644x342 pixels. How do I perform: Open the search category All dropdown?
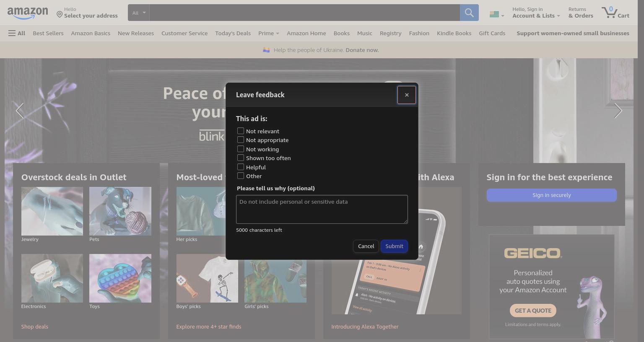(x=139, y=13)
